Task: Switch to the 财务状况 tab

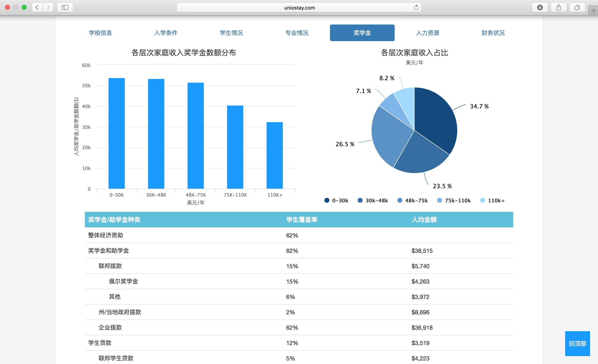Action: pos(493,33)
